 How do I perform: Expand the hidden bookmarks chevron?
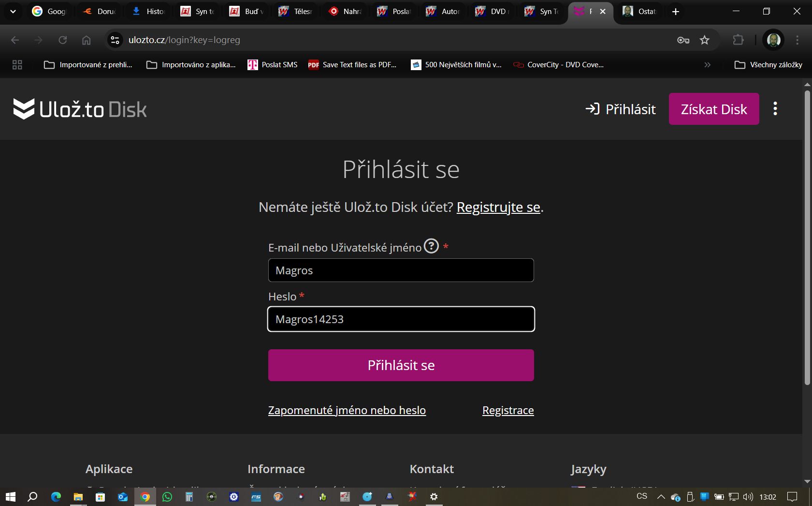707,65
